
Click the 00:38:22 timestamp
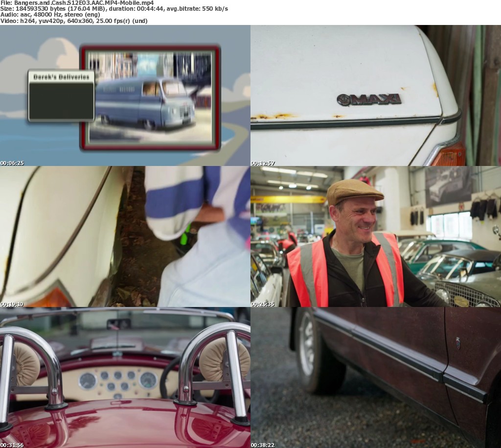pos(263,445)
